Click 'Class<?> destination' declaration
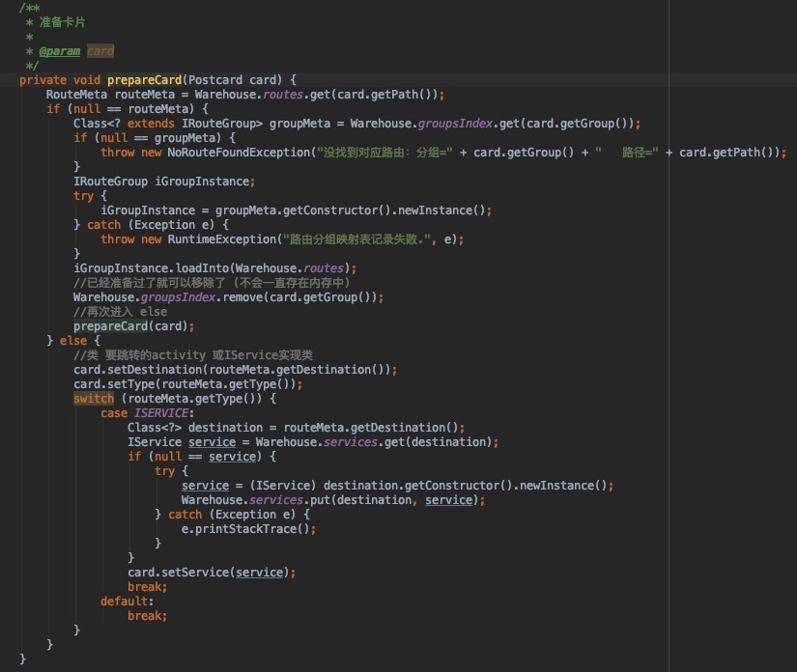 click(195, 428)
